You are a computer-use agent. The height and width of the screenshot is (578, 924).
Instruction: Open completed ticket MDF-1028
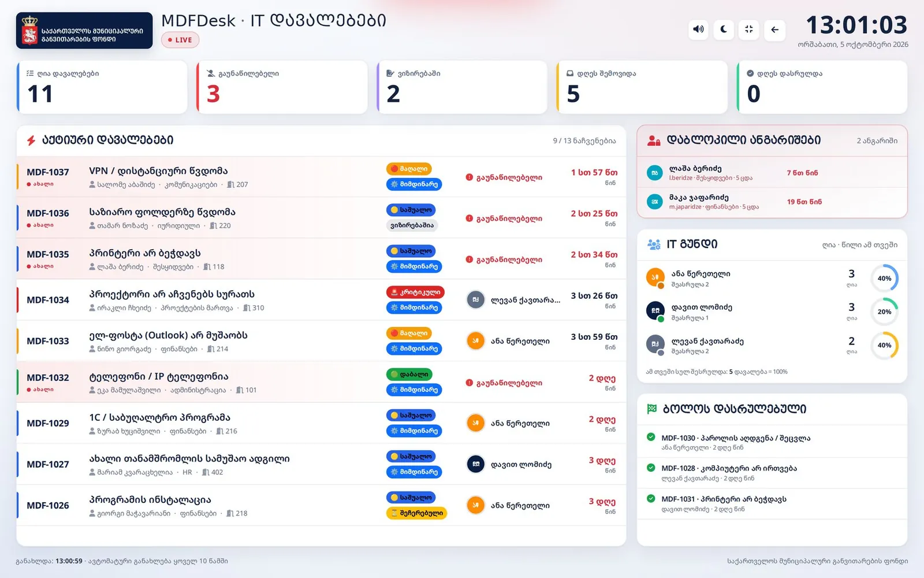[x=772, y=473]
